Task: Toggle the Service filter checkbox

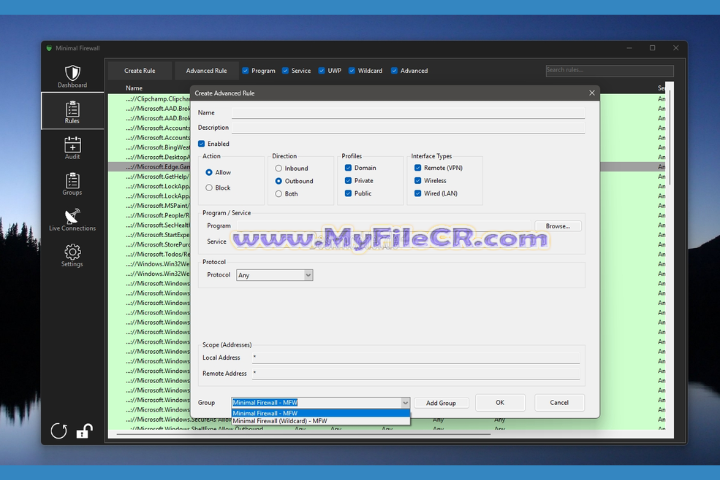Action: [285, 70]
